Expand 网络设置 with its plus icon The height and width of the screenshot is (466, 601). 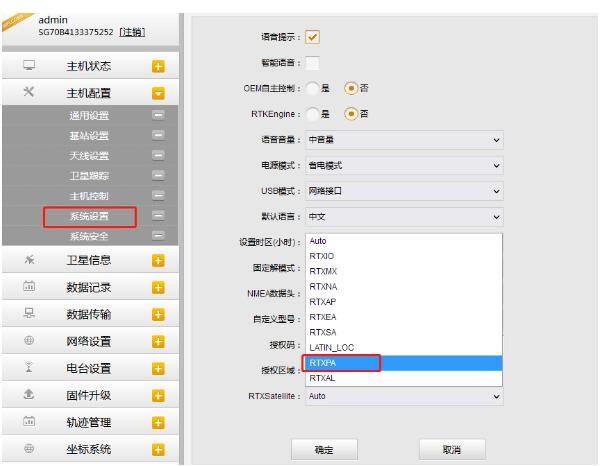click(158, 341)
